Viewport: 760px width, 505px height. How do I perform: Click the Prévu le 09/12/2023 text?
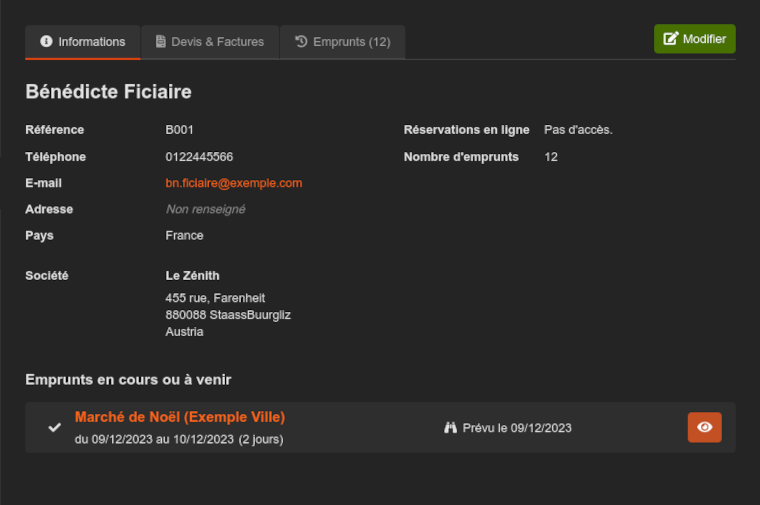coord(517,428)
